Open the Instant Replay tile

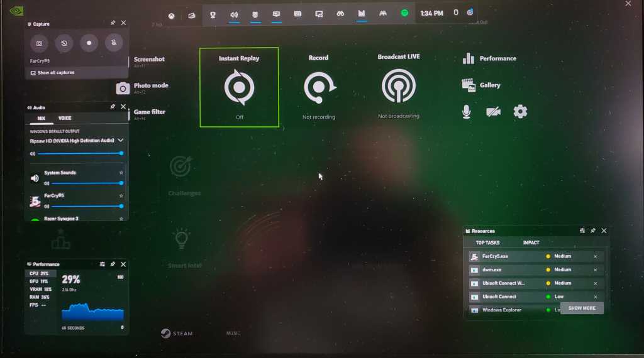point(239,87)
